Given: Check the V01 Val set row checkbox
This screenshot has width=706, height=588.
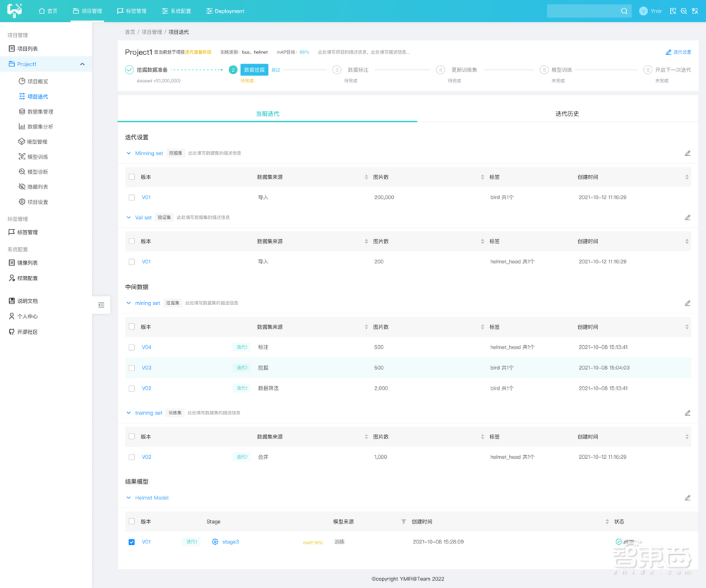Looking at the screenshot, I should point(132,262).
